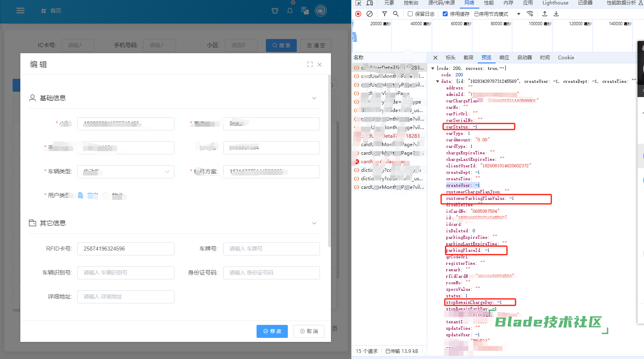Select the DevTools inspect element icon

358,3
